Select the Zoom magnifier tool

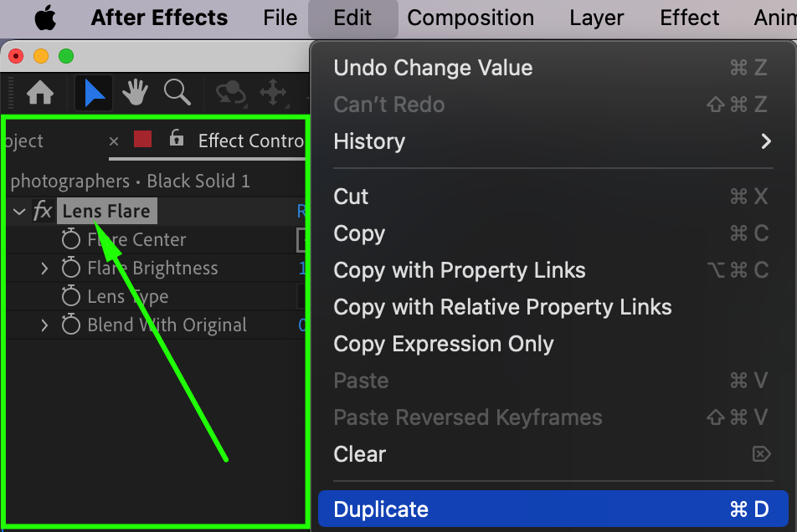coord(177,93)
